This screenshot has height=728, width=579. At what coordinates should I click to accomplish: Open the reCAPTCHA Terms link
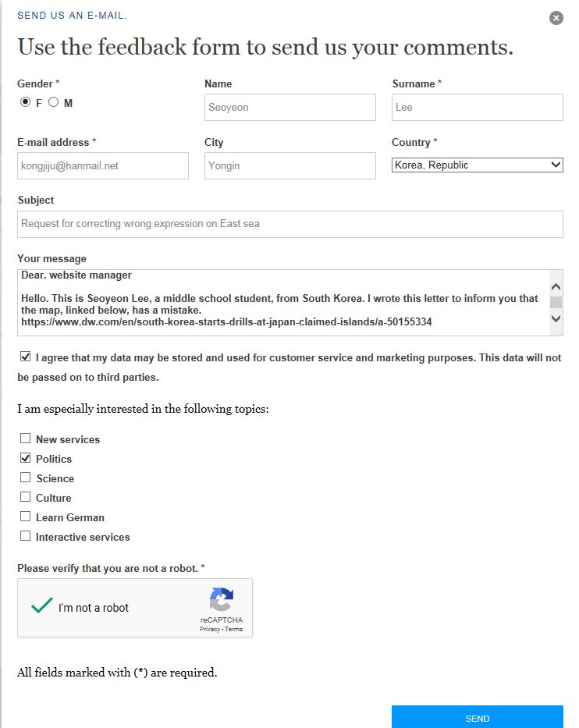[234, 629]
